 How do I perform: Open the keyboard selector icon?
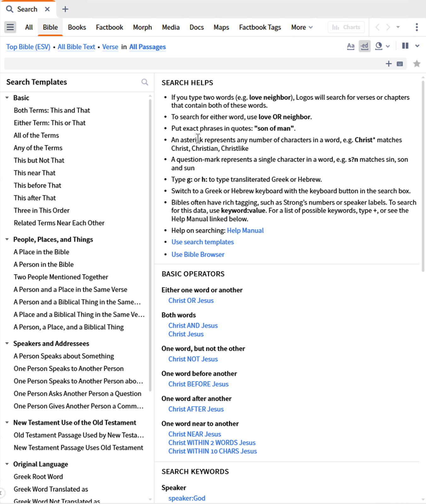[400, 64]
